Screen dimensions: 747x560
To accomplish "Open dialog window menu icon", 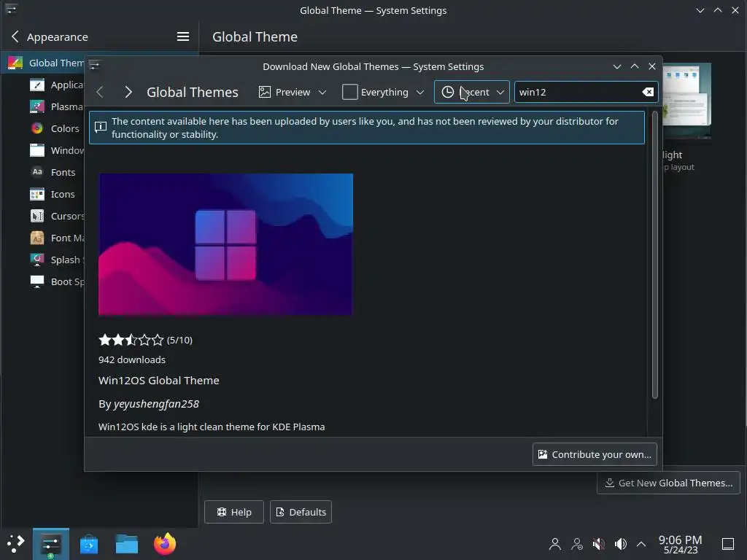I will (x=94, y=65).
